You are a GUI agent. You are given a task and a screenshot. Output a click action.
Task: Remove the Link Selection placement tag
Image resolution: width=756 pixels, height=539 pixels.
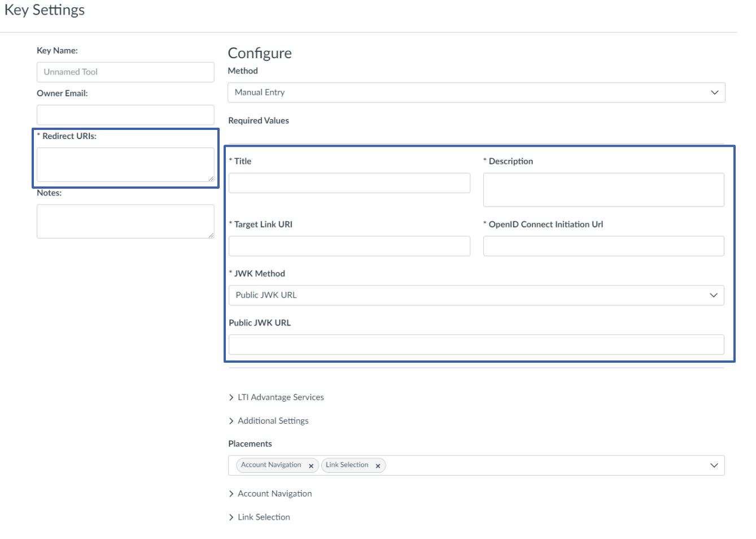point(378,466)
